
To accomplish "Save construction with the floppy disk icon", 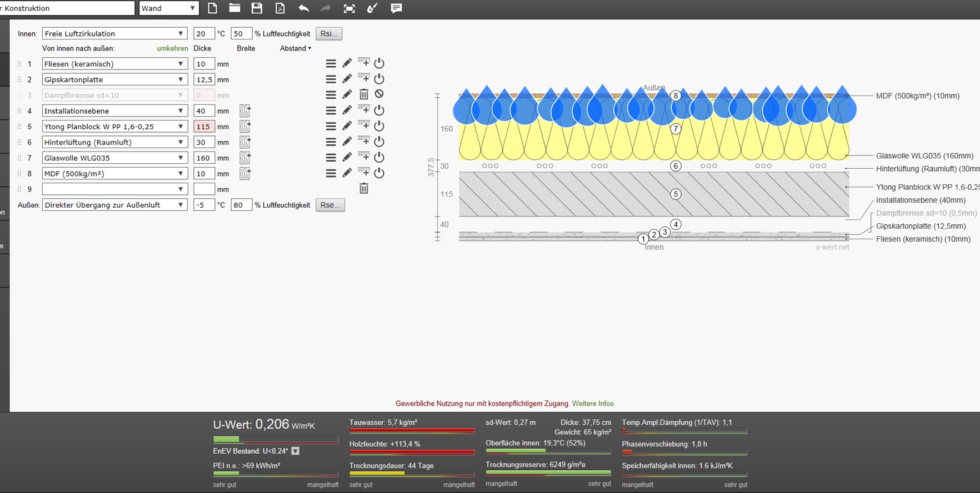I will 257,8.
